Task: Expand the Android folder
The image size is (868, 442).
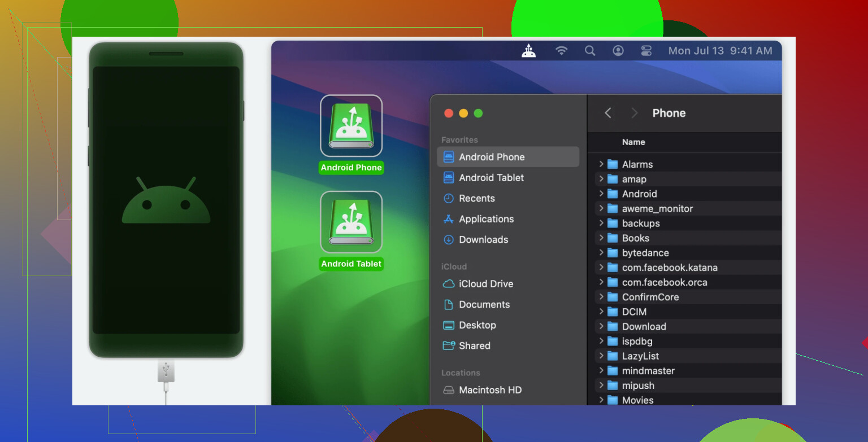Action: click(601, 194)
